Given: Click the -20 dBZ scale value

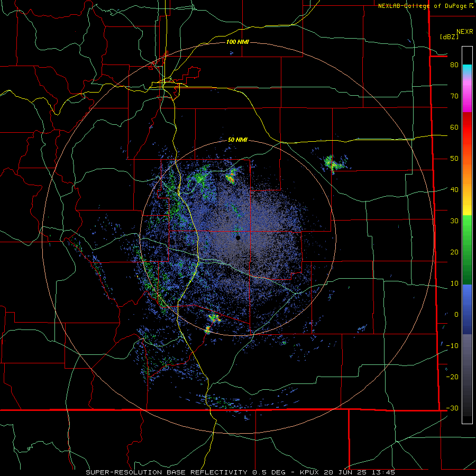Looking at the screenshot, I should coord(452,377).
